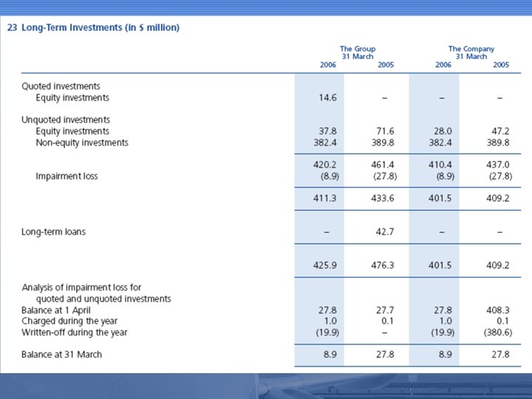Select the subtotal value 437.0
This screenshot has height=399, width=532.
[x=498, y=165]
